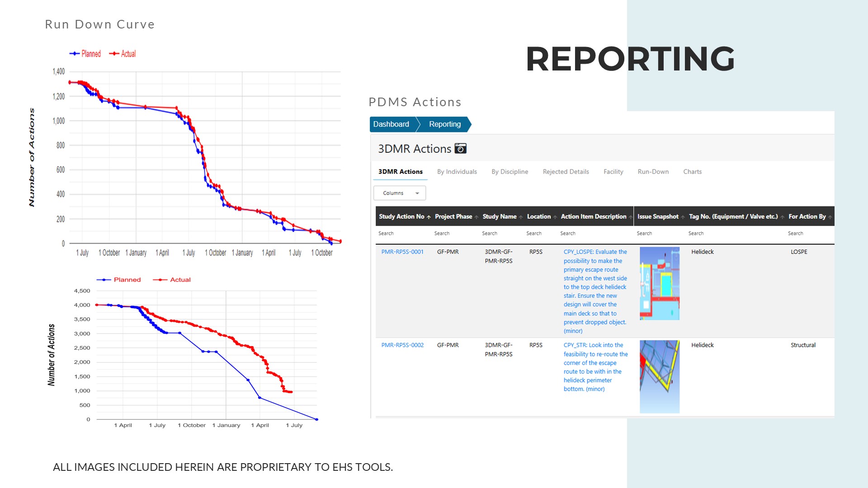This screenshot has width=868, height=488.
Task: Click sort arrow next to Issue Snapshot
Action: coord(683,217)
